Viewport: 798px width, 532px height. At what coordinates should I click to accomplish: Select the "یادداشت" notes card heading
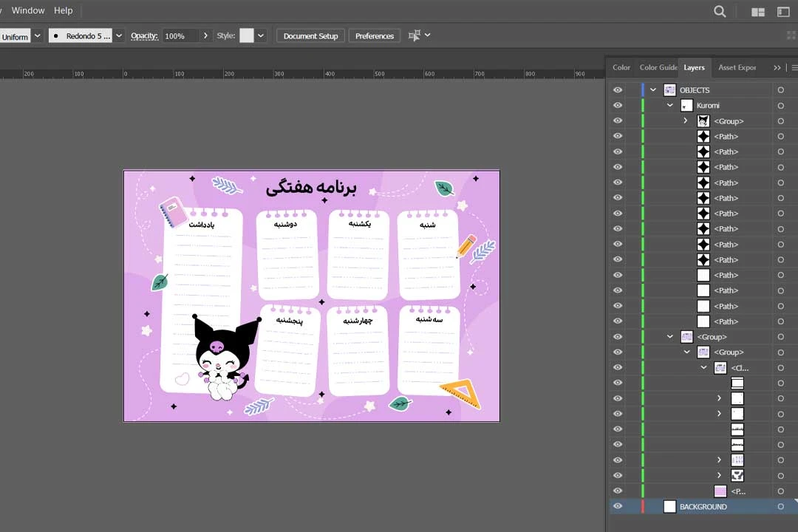click(x=202, y=225)
